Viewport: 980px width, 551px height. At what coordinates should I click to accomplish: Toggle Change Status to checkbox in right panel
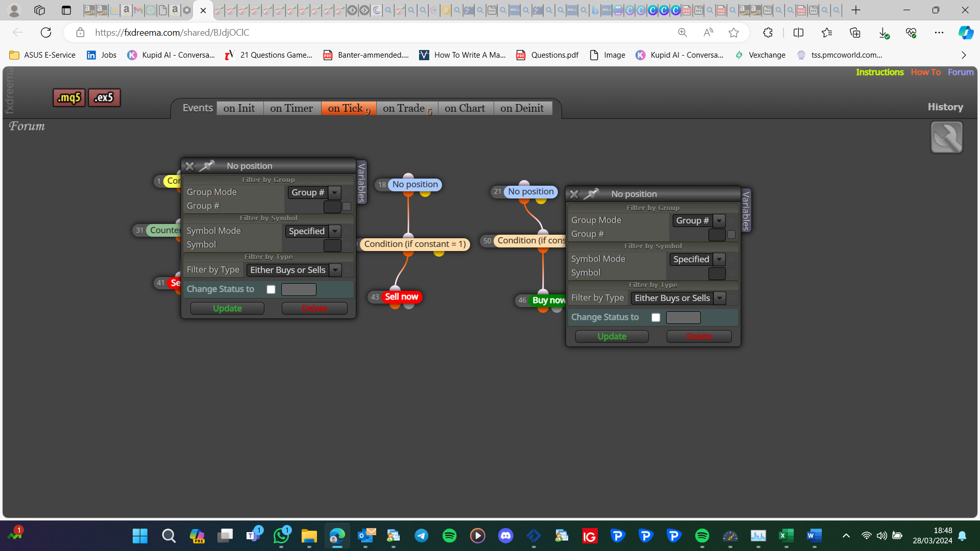[656, 317]
